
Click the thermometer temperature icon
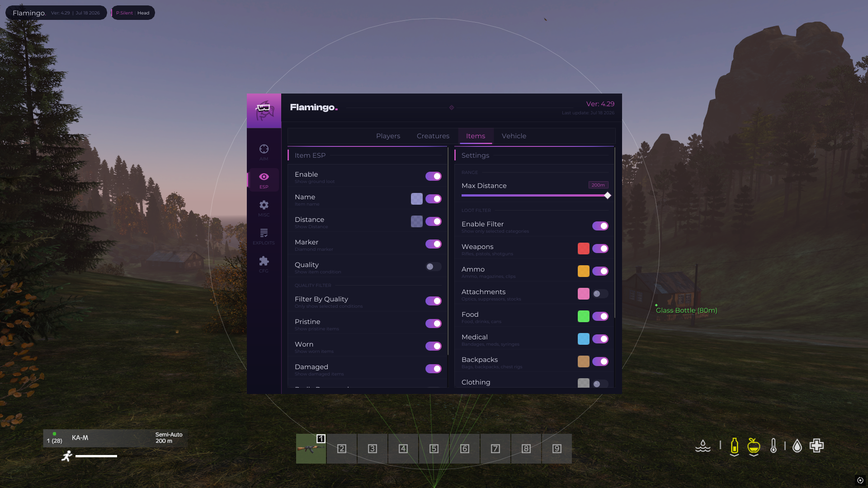tap(774, 446)
